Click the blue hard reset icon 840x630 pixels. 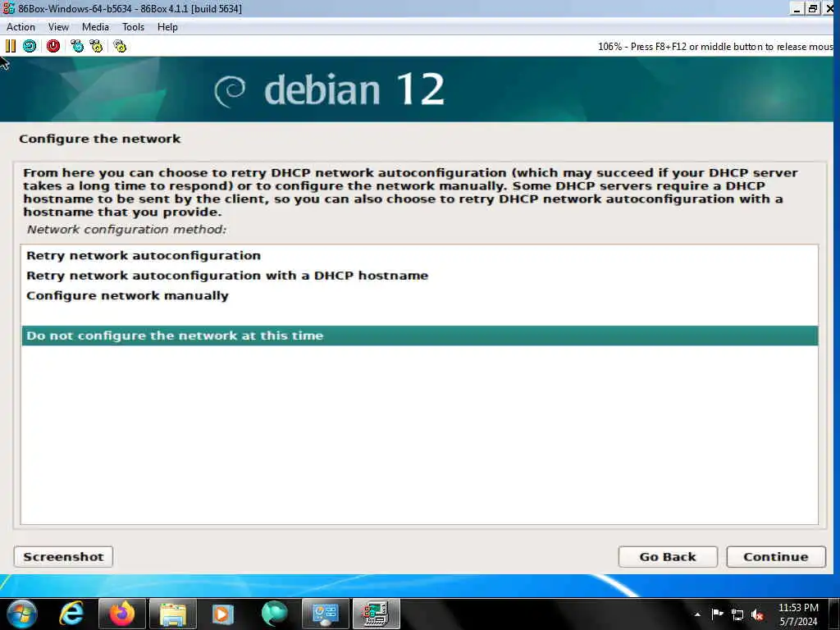coord(30,46)
